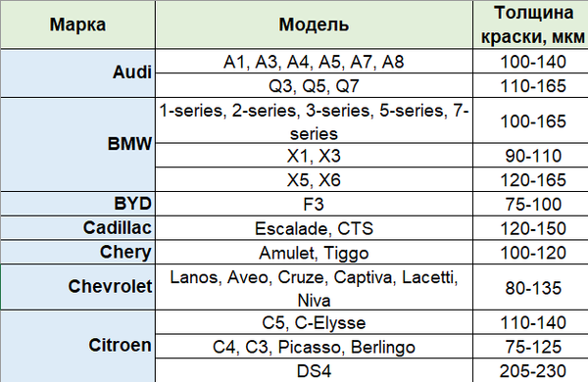588x382 pixels.
Task: Select the Amulet, Tiggo cell
Action: click(314, 252)
